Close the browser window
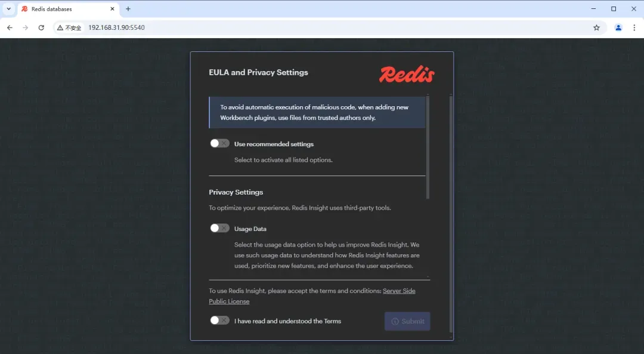644x354 pixels. 634,8
